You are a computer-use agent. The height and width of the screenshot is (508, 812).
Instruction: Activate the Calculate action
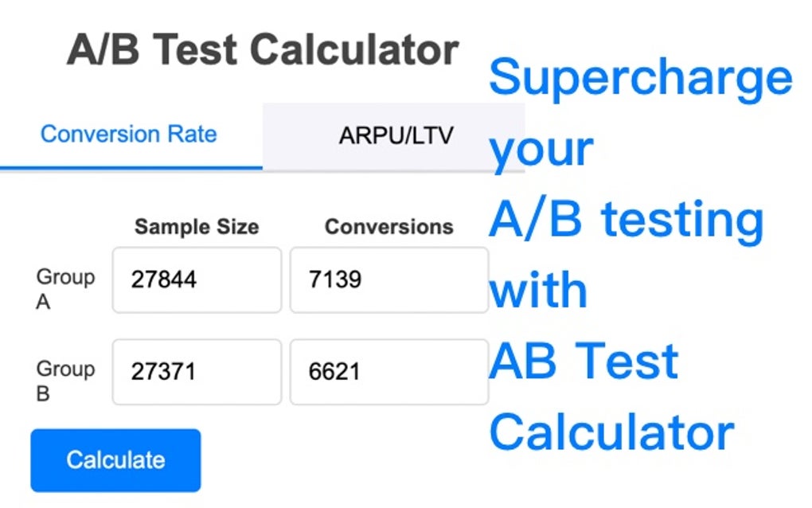pyautogui.click(x=115, y=459)
